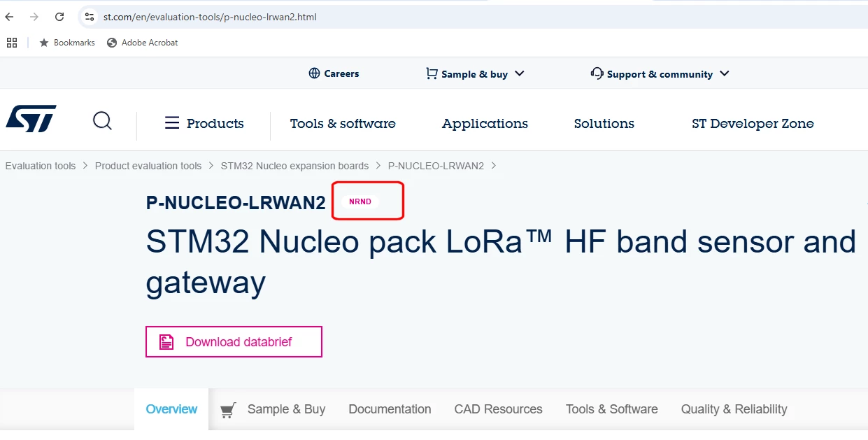This screenshot has height=440, width=868.
Task: Click the address bar URL field
Action: [210, 17]
